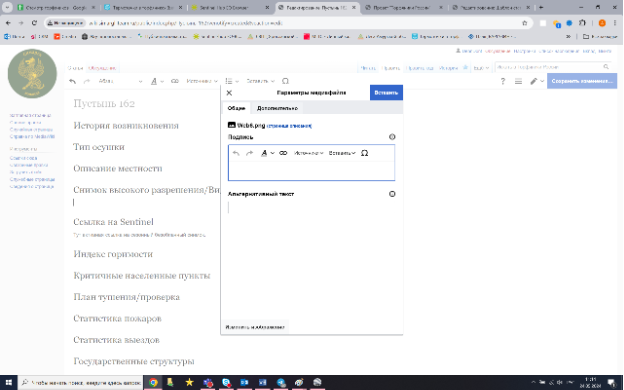Focus the alternative text input field
The image size is (624, 390).
311,207
